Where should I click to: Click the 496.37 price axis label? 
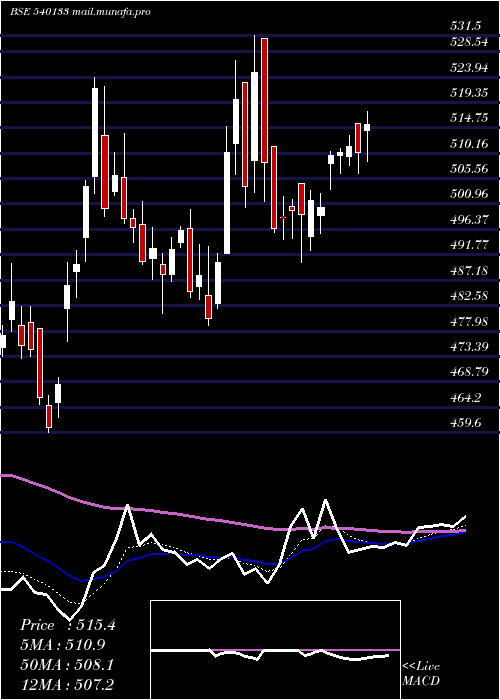click(x=470, y=220)
